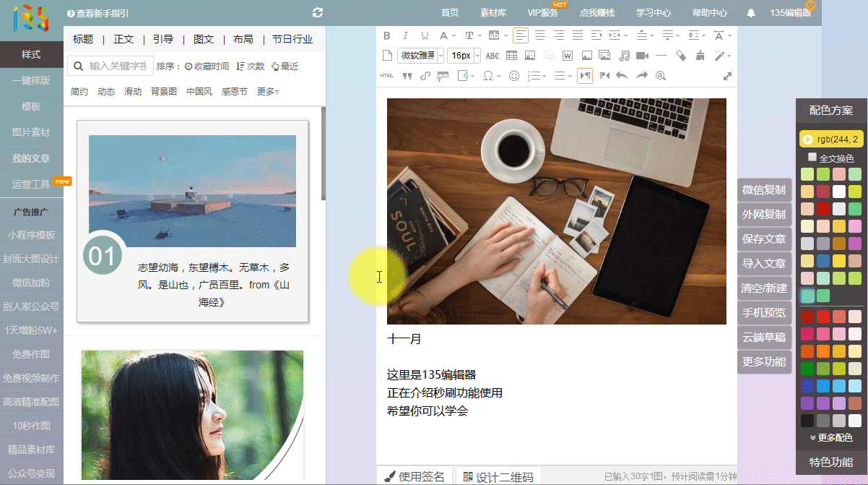
Task: Open 素材库 in the top navigation
Action: click(x=493, y=13)
